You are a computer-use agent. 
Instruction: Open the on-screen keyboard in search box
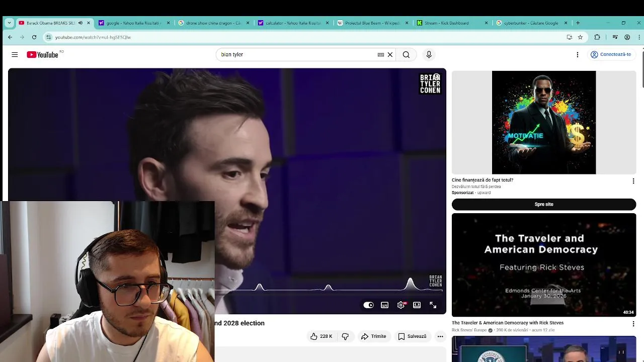point(381,54)
